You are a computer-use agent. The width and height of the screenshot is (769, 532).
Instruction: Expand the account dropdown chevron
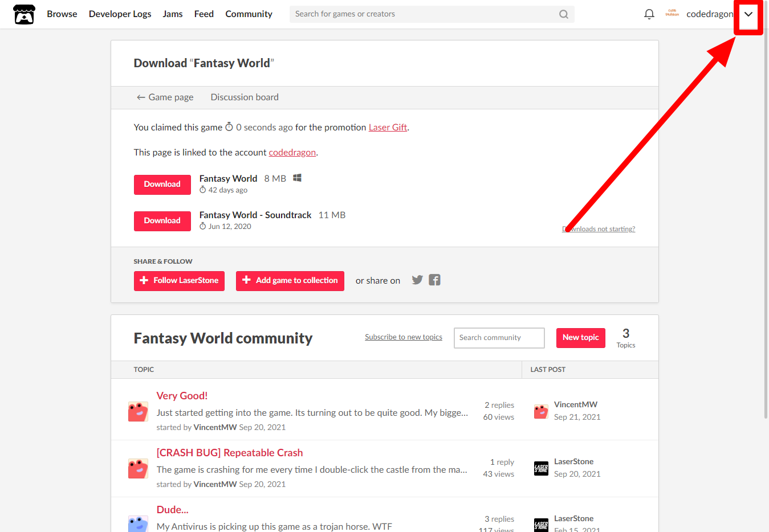coord(748,14)
